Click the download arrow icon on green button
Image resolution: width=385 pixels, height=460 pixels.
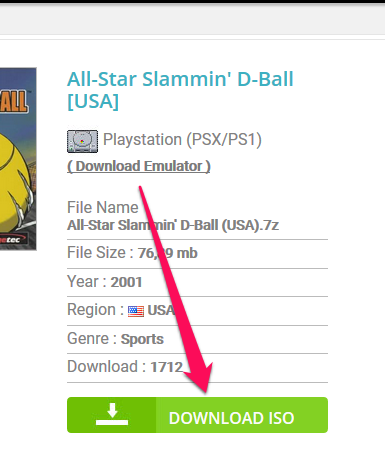pyautogui.click(x=112, y=414)
